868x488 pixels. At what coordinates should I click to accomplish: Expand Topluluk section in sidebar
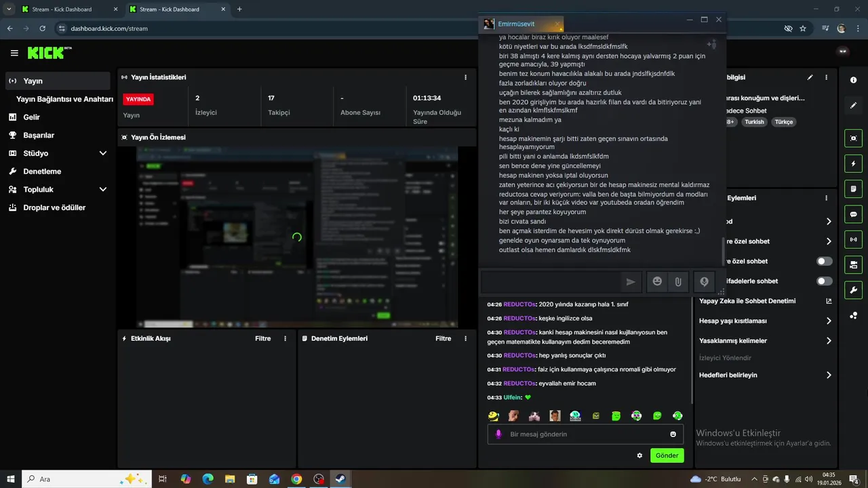[x=103, y=189]
